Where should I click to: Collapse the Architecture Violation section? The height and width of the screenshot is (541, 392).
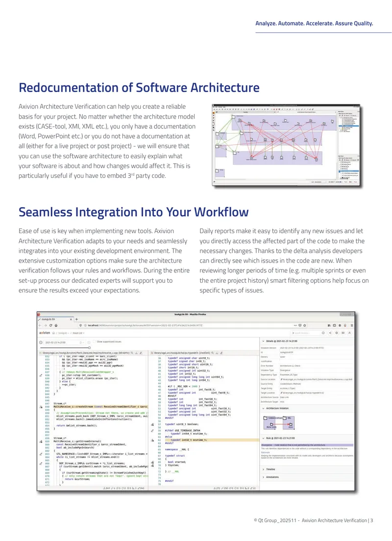[x=263, y=408]
